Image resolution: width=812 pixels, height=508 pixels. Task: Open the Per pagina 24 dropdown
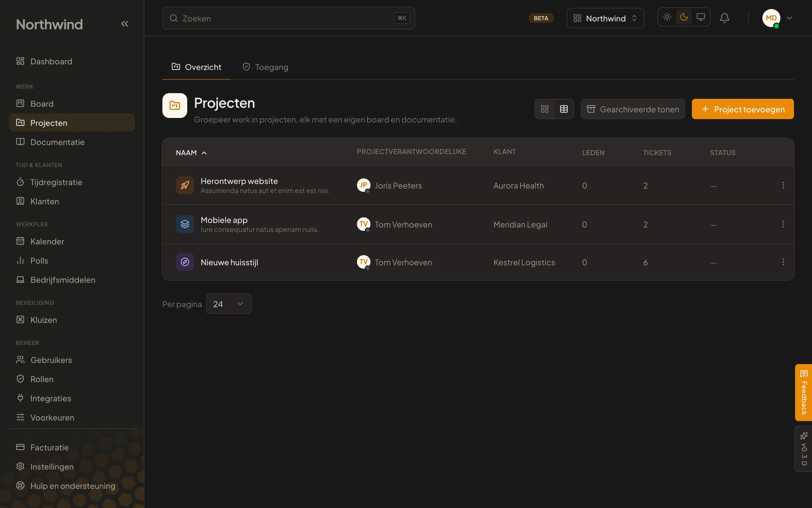[x=229, y=304]
